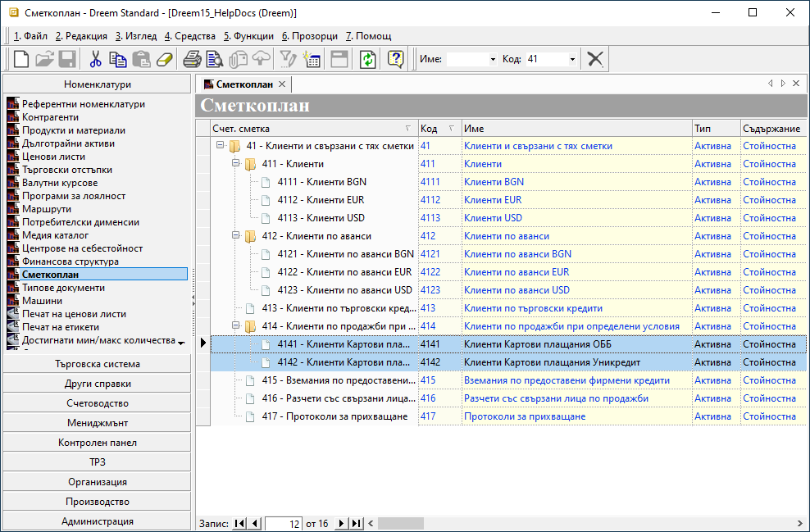This screenshot has width=810, height=532.
Task: Click the green Refresh icon
Action: point(368,59)
